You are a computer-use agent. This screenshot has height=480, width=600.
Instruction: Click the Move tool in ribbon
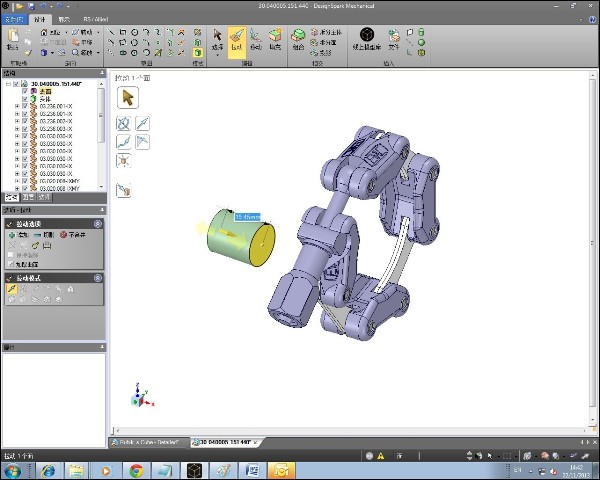[256, 41]
